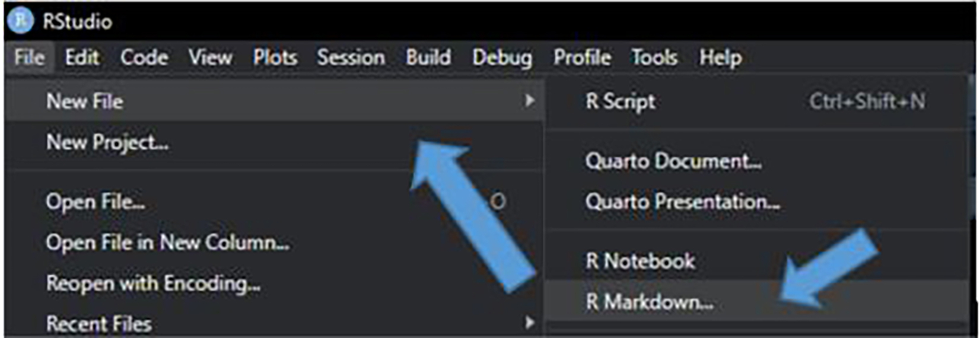
Task: Select R Markdown... from the submenu
Action: pos(649,302)
